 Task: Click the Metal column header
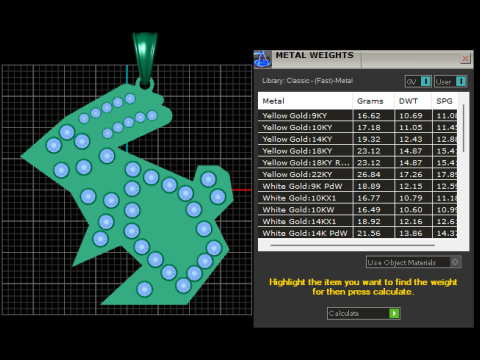tap(305, 101)
